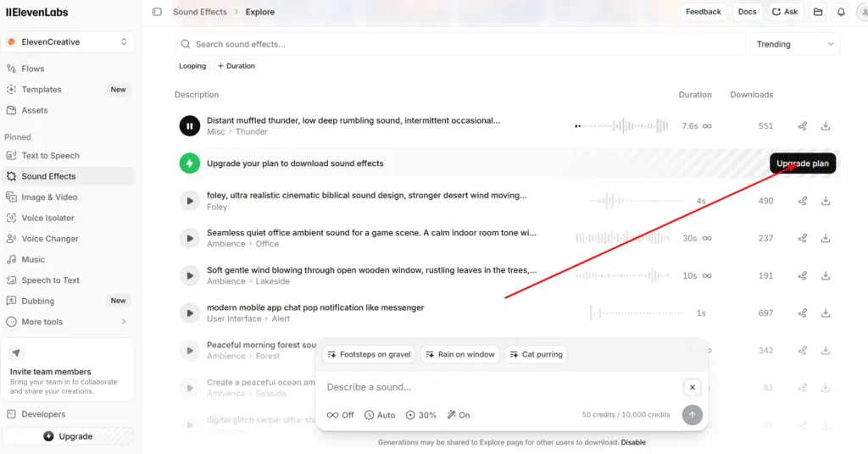The width and height of the screenshot is (868, 454).
Task: Use the Cat purring suggestion
Action: 537,354
